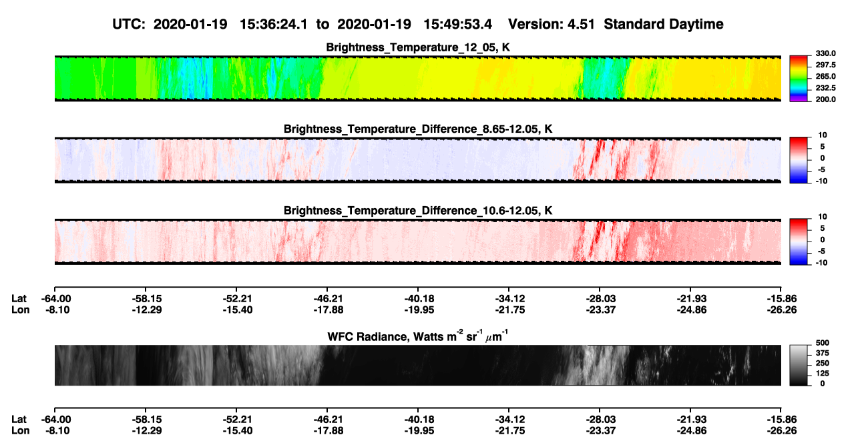Click the 'Standard Daytime' label in the header
Viewport: 868px width, 445px height.
tap(662, 24)
